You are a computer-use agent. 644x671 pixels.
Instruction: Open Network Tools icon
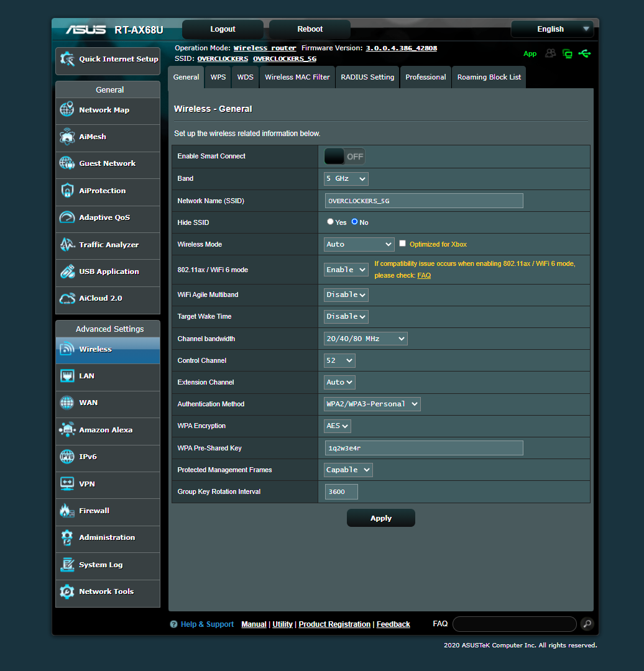(67, 591)
